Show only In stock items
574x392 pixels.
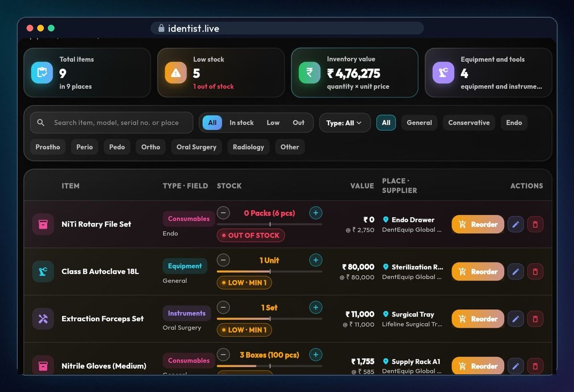[x=242, y=123]
